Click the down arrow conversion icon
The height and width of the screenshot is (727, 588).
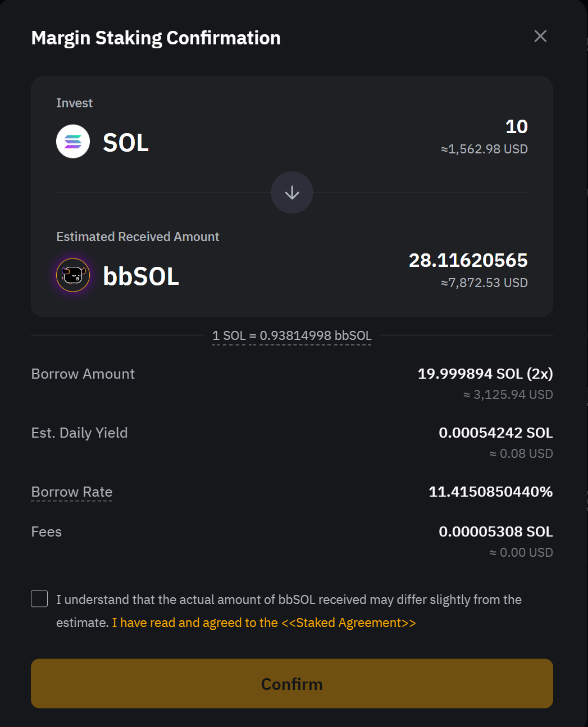[x=292, y=193]
